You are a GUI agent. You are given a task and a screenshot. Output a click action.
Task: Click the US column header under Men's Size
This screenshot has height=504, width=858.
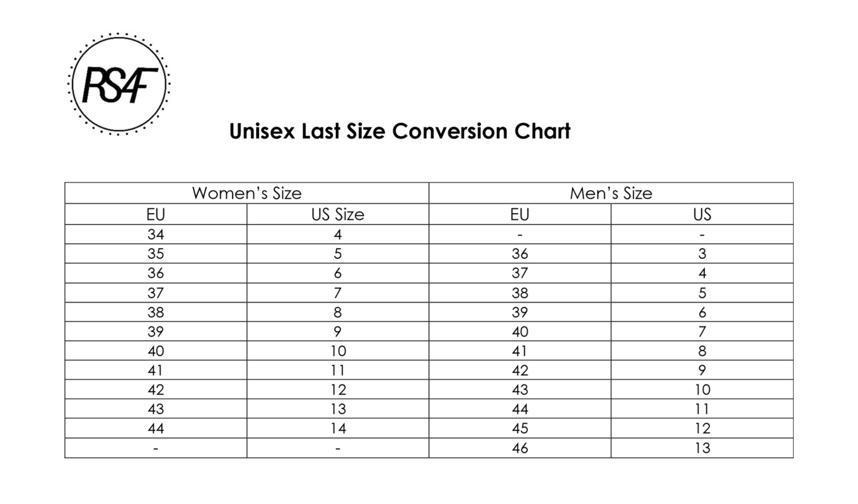[x=702, y=214]
